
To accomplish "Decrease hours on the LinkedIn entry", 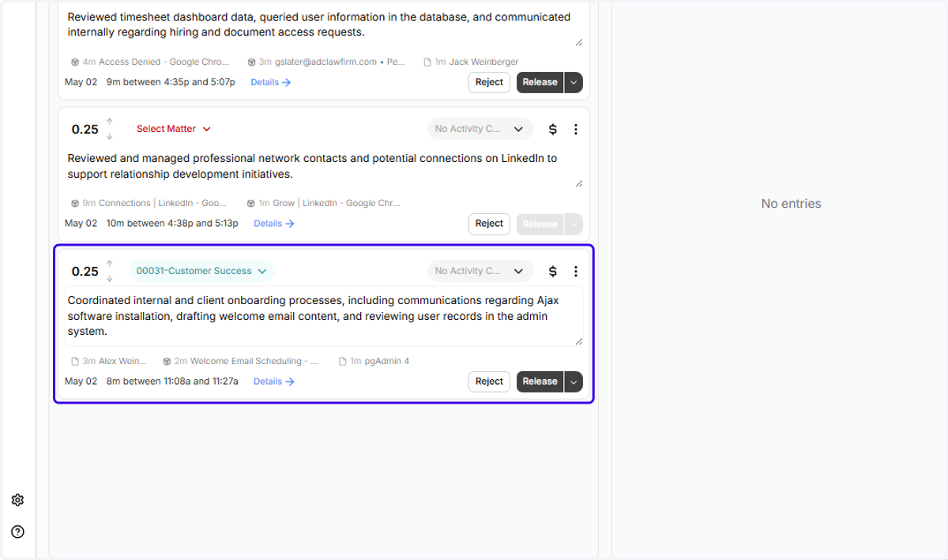I will [x=110, y=137].
